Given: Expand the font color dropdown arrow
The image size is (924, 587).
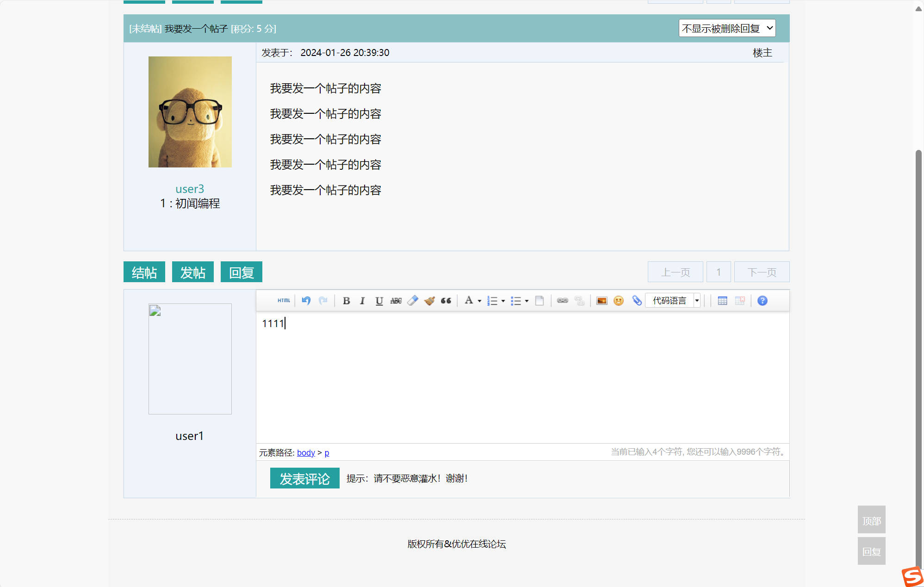Looking at the screenshot, I should tap(479, 301).
